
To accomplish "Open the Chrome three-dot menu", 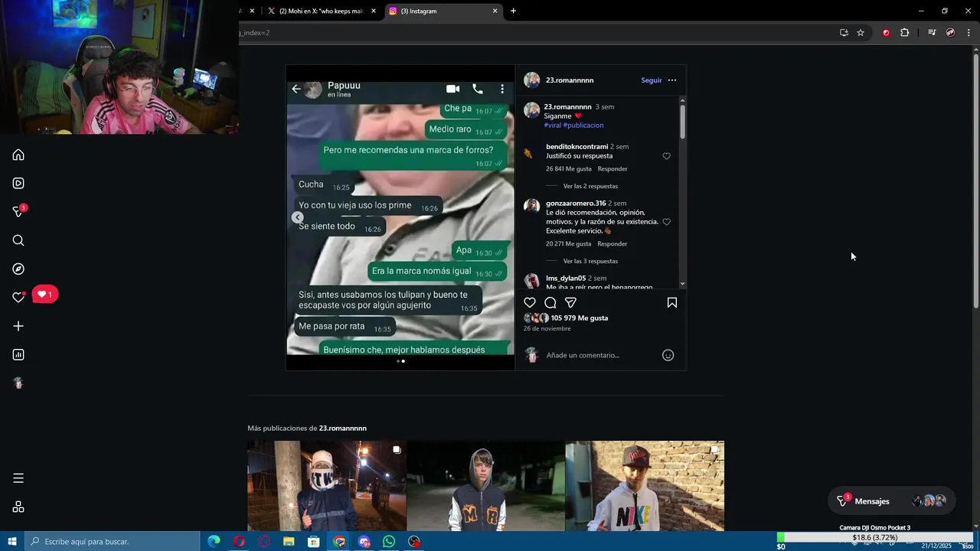I will pos(969,33).
